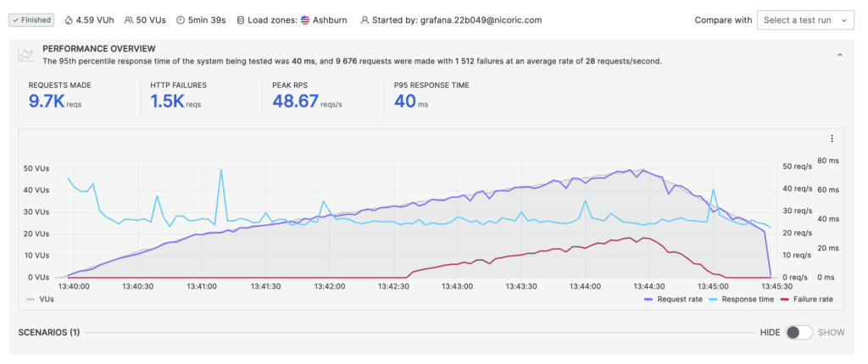Viewport: 868px width, 364px height.
Task: Click the Finished status badge
Action: click(x=31, y=20)
